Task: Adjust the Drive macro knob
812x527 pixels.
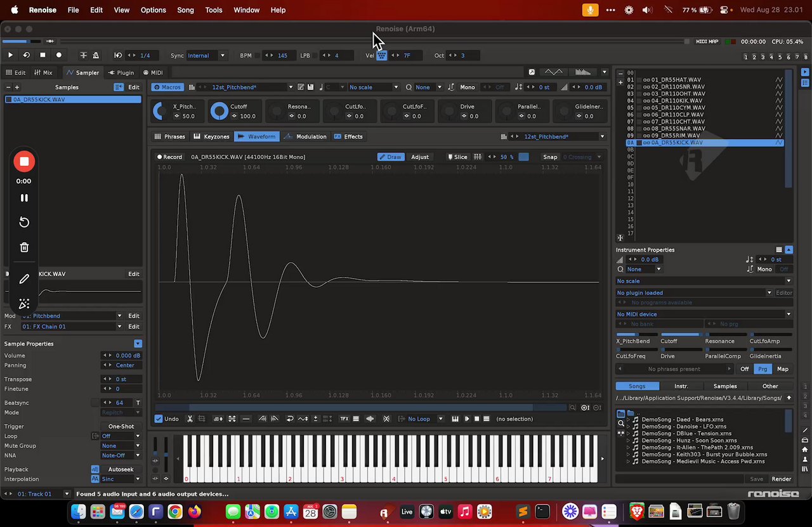Action: [448, 112]
